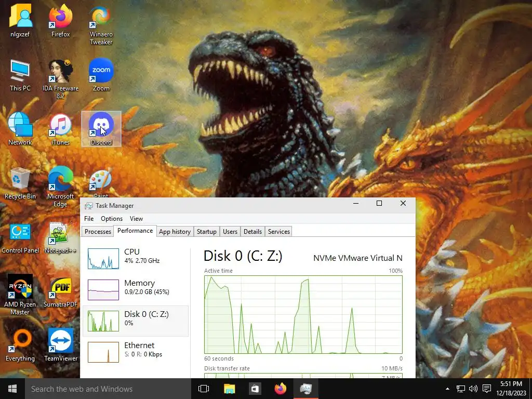Open AMD Ryzen Master shortcut

(x=20, y=295)
